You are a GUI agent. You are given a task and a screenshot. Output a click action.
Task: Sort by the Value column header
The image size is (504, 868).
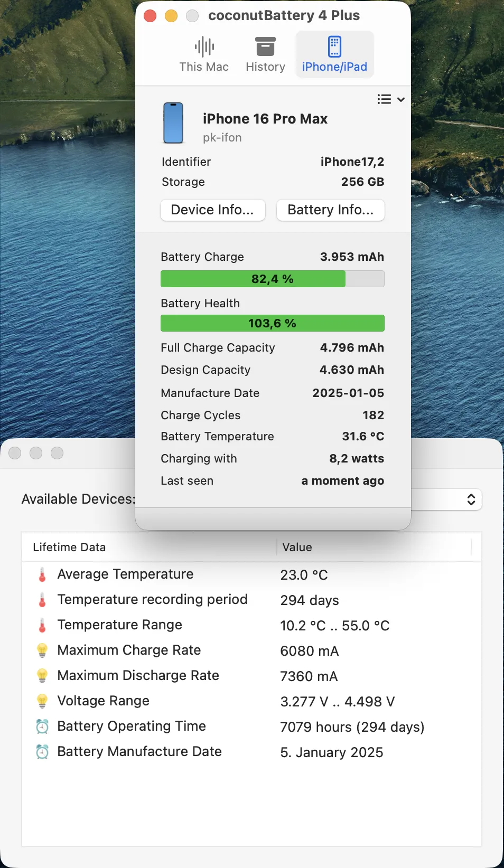click(374, 547)
